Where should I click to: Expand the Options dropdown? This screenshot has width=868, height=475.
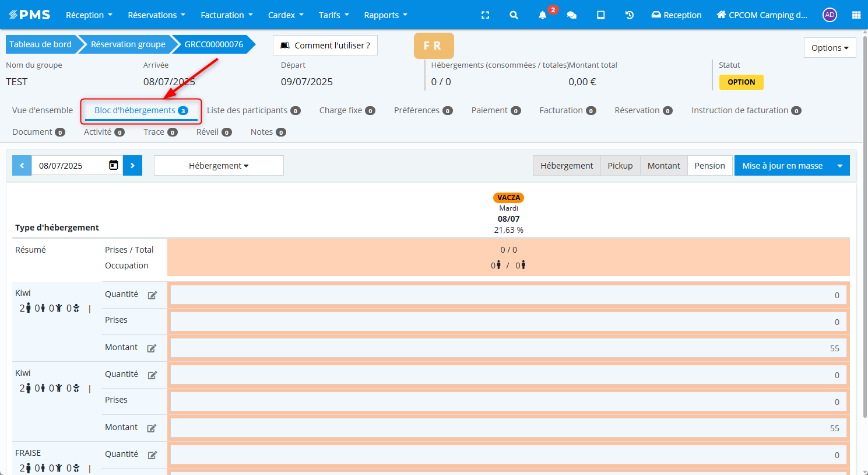click(x=830, y=48)
